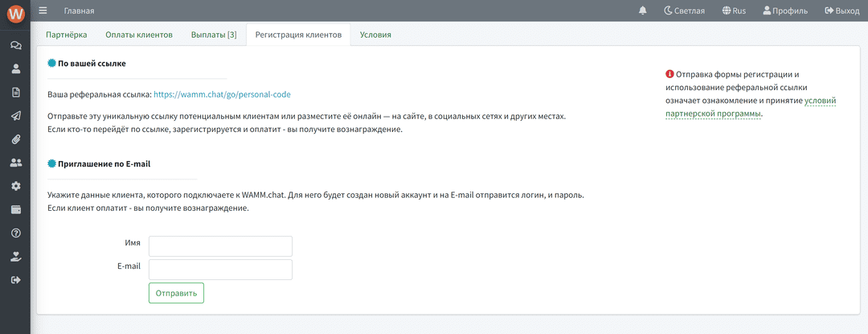Open the Профиль menu
The height and width of the screenshot is (334, 868).
[785, 11]
